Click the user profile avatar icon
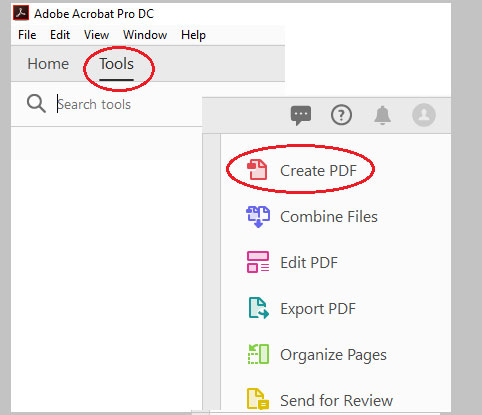Image resolution: width=482 pixels, height=415 pixels. pyautogui.click(x=424, y=115)
